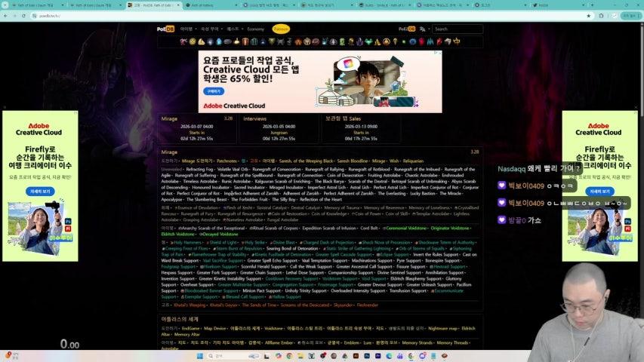Screen dimensions: 644x362
Task: Click the Search input field
Action: pyautogui.click(x=456, y=29)
